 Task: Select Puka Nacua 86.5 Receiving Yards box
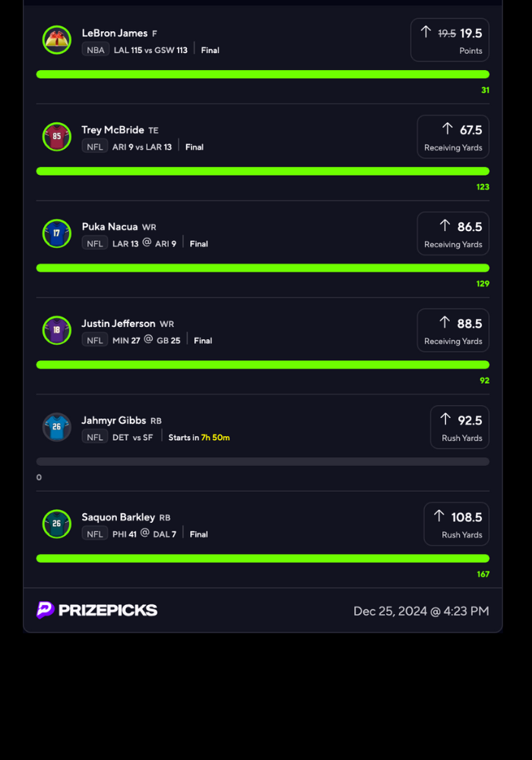452,233
